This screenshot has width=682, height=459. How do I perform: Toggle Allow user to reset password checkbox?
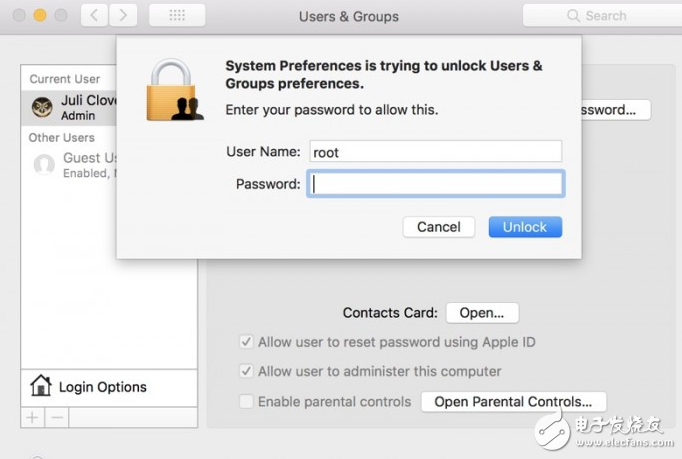click(246, 342)
